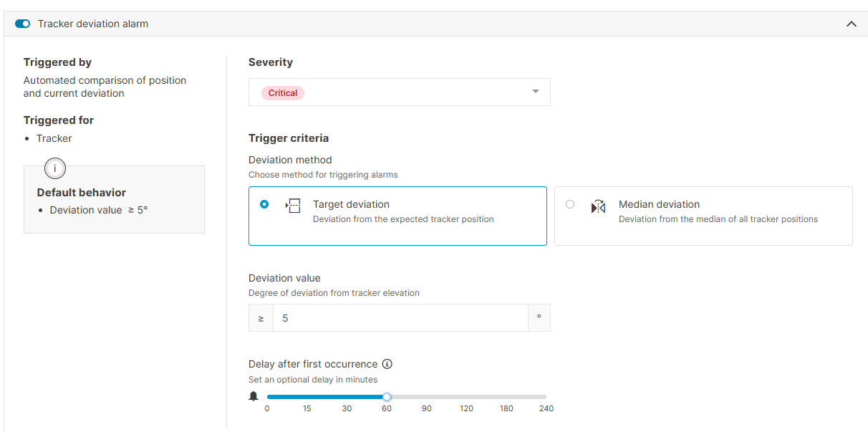Click the 240 tick label on the delay slider

tap(546, 408)
